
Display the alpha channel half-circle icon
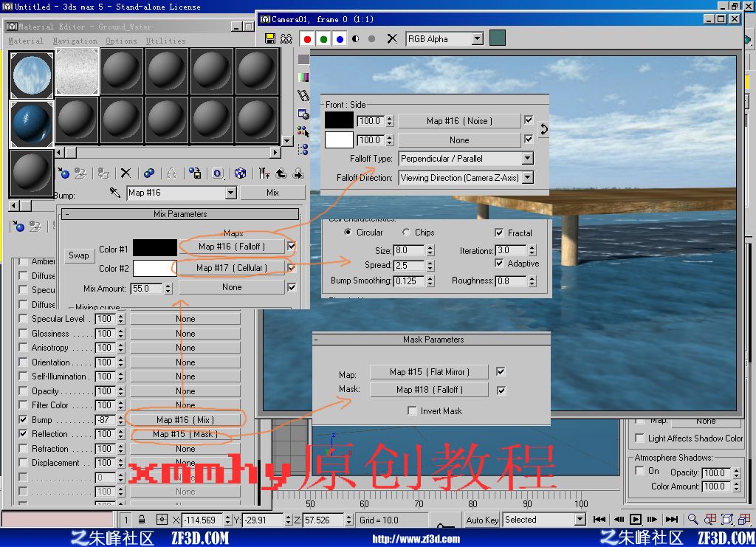click(x=356, y=38)
